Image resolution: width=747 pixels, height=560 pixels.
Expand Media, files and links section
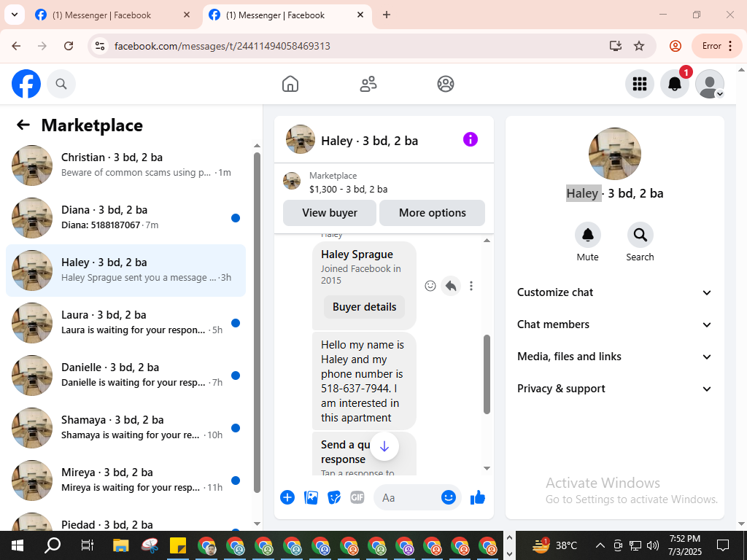click(614, 357)
